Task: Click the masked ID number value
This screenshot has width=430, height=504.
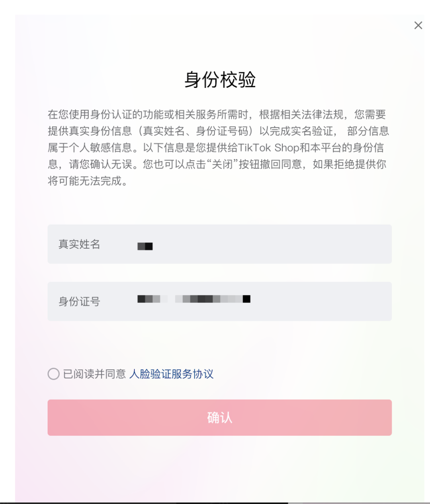Action: pos(194,299)
